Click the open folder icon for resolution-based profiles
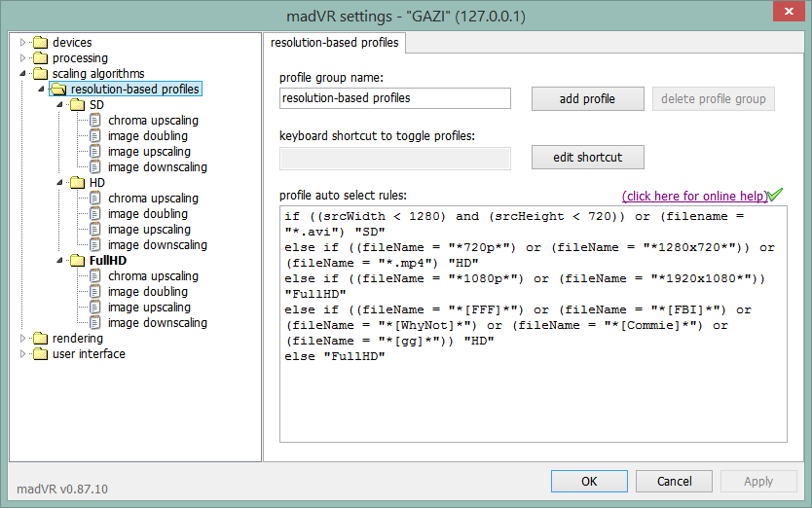Viewport: 812px width, 508px height. (x=58, y=90)
